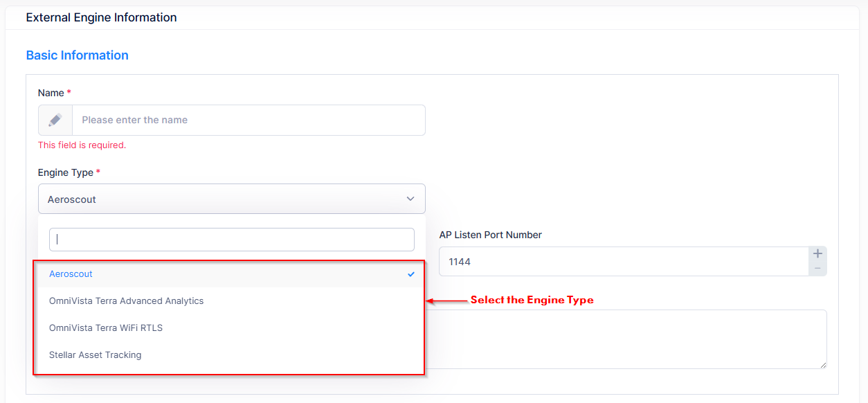Screen dimensions: 868x403
Task: Click the Basic Information heading
Action: coord(78,55)
